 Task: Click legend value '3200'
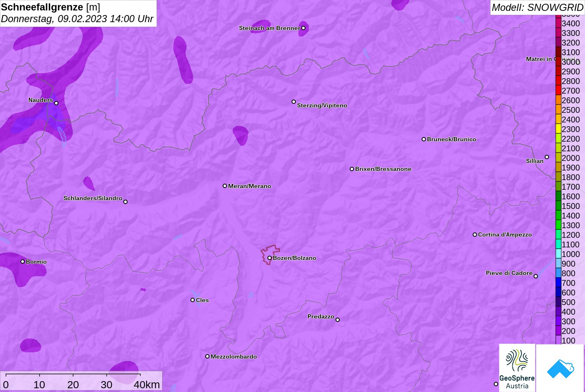click(571, 43)
